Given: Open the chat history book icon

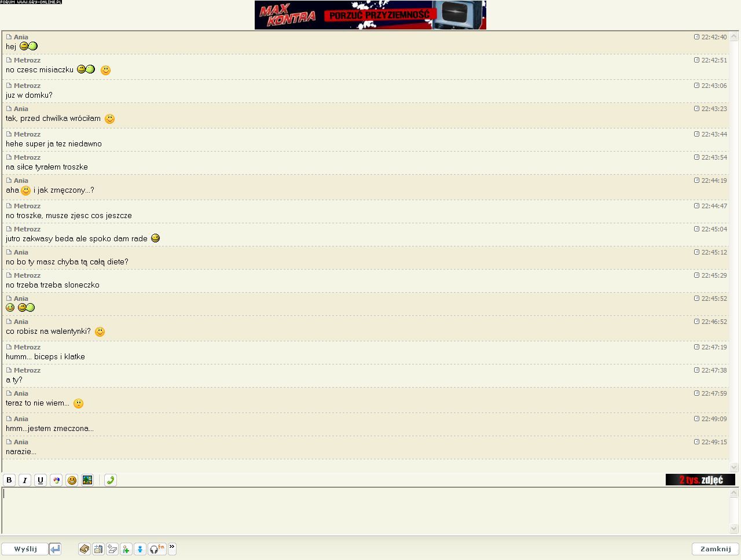Looking at the screenshot, I should point(85,549).
